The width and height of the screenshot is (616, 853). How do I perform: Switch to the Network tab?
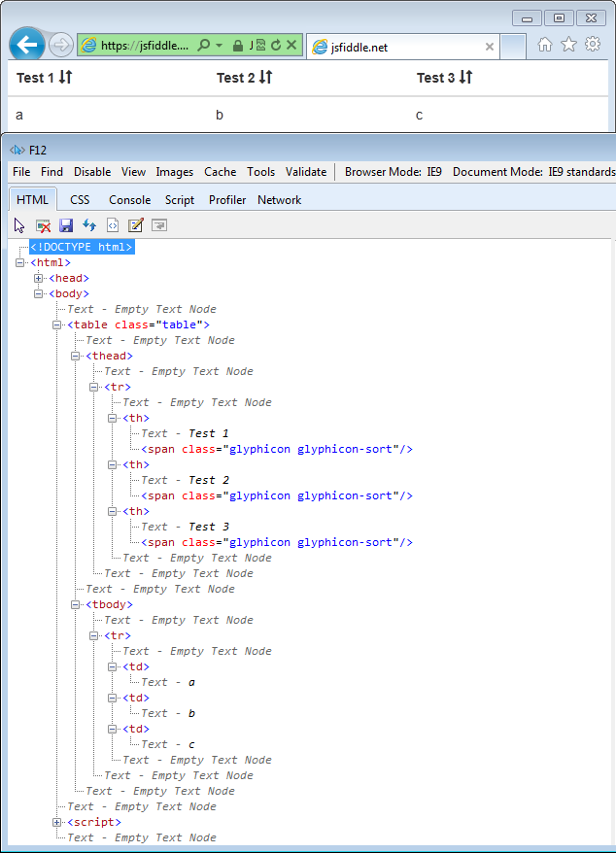click(x=280, y=200)
